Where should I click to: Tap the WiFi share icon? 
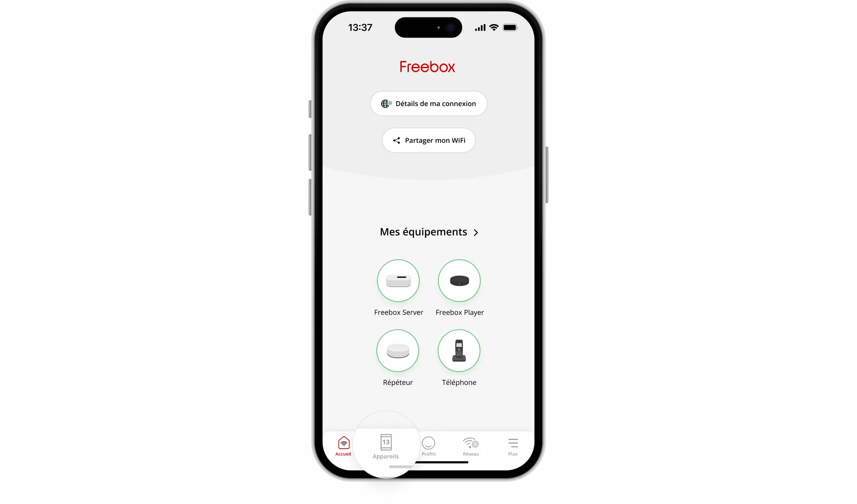(x=396, y=140)
